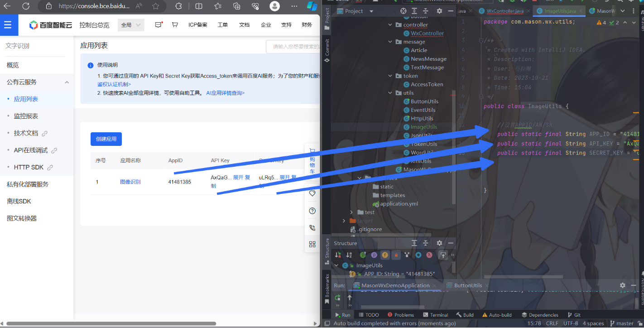Click Rerun icon in Run panel
Viewport: 644px width, 328px height.
click(x=337, y=298)
